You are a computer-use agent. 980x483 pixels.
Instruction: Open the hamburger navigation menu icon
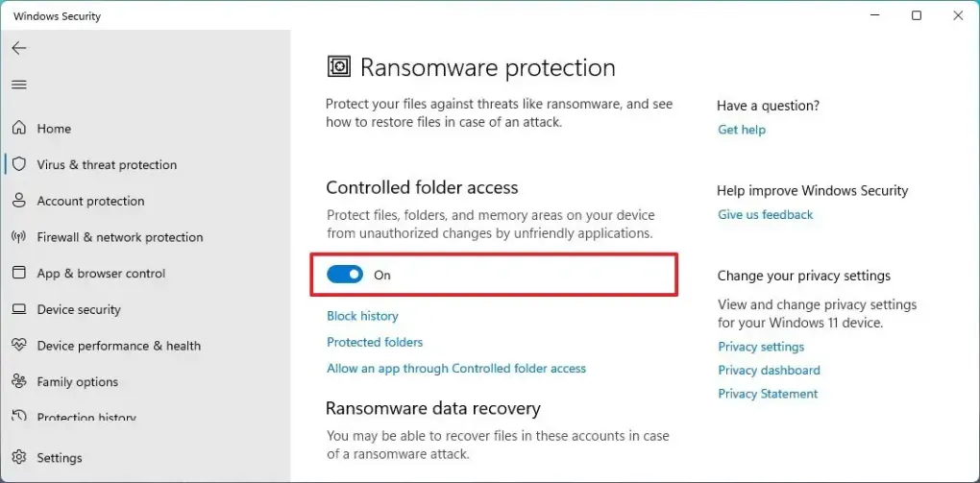pos(19,85)
